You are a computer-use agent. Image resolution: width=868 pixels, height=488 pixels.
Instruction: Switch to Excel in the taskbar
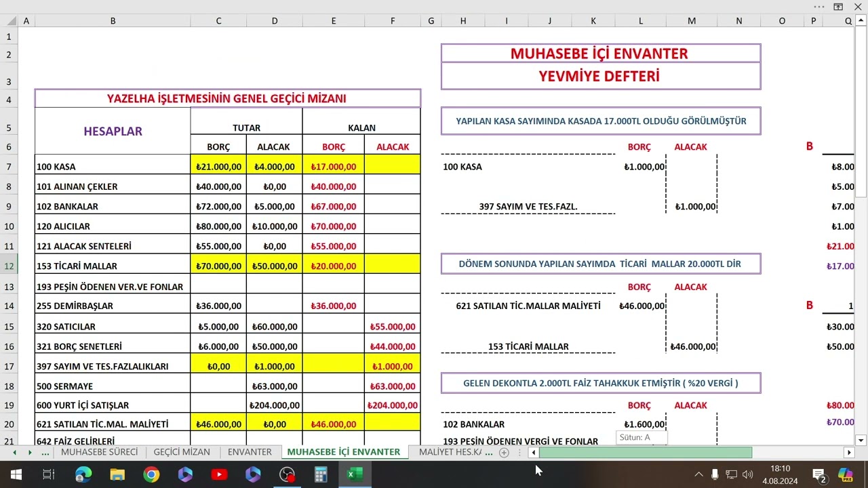click(x=354, y=474)
